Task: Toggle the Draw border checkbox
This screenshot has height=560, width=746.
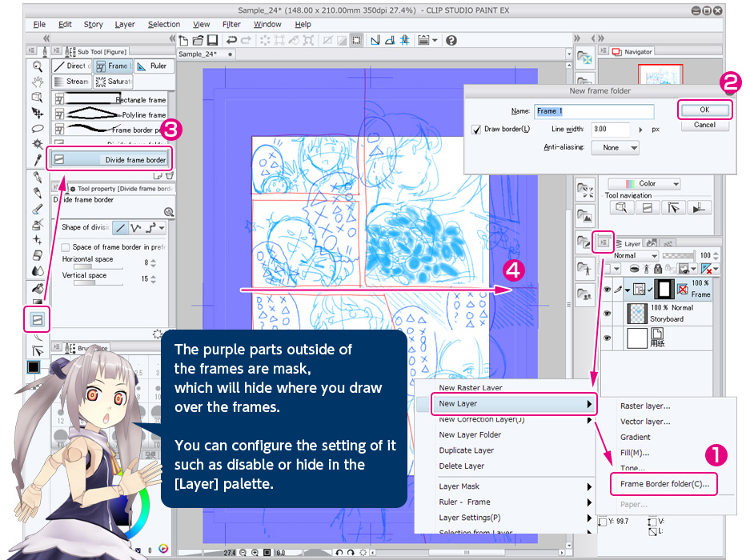Action: (477, 129)
